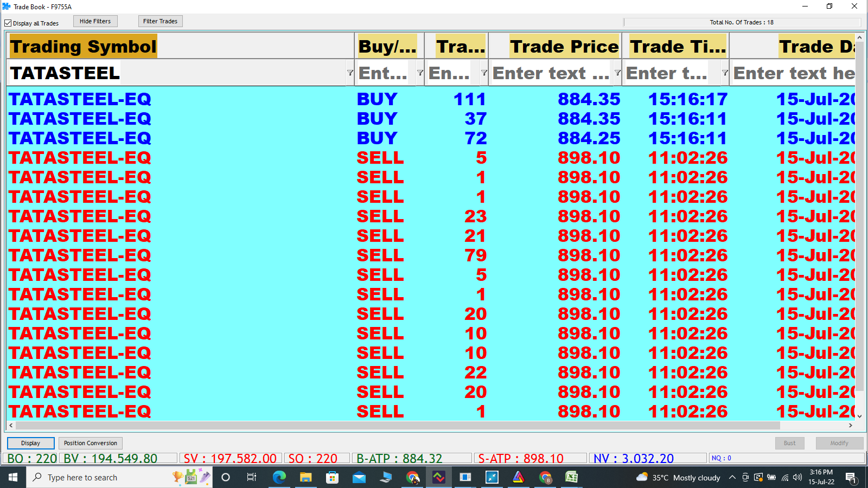
Task: Select the BUY trade at price 884.25
Action: click(431, 138)
